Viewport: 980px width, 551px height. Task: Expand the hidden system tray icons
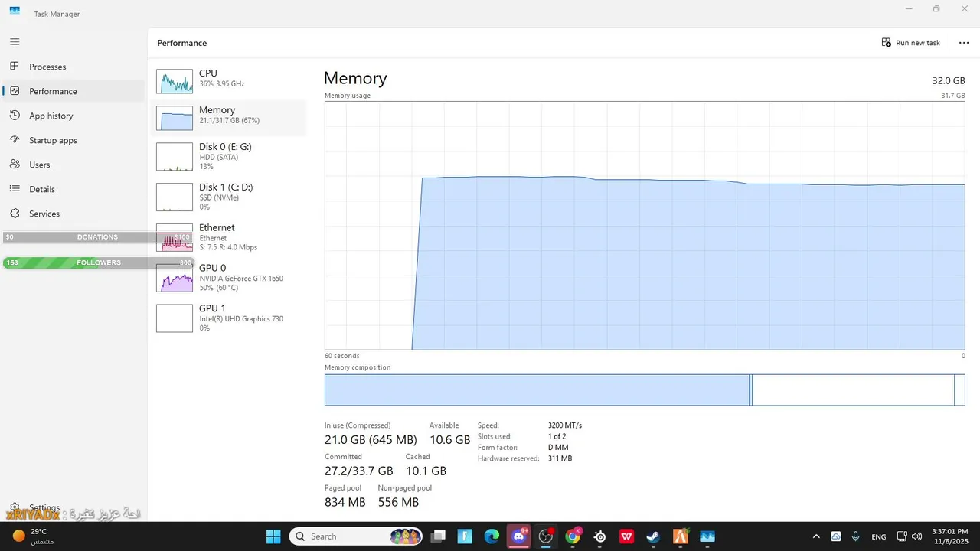pos(816,536)
